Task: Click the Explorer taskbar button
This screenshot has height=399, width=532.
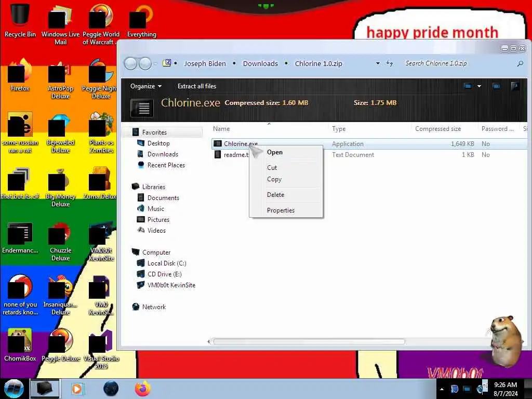Action: 45,389
